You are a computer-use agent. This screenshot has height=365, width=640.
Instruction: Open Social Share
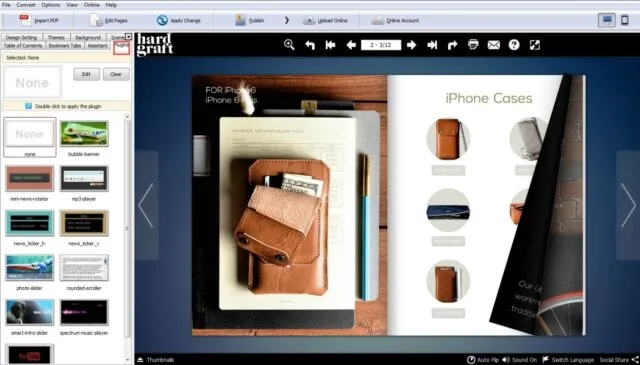click(618, 360)
